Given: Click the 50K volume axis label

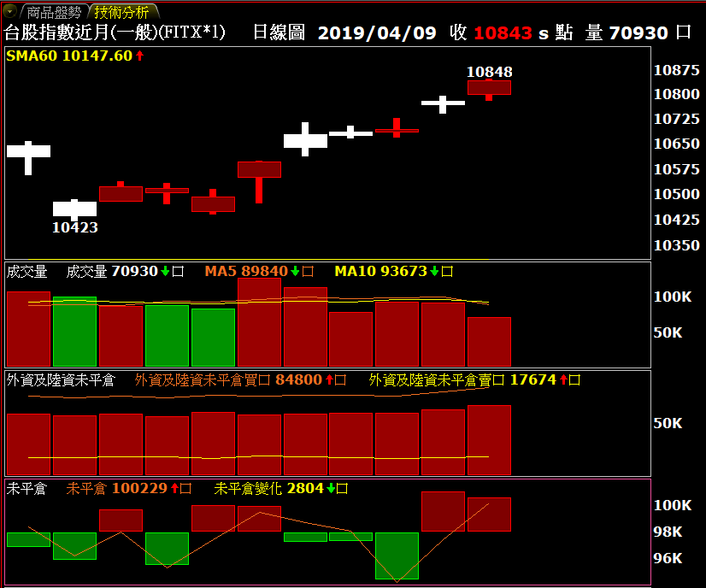Looking at the screenshot, I should tap(668, 332).
